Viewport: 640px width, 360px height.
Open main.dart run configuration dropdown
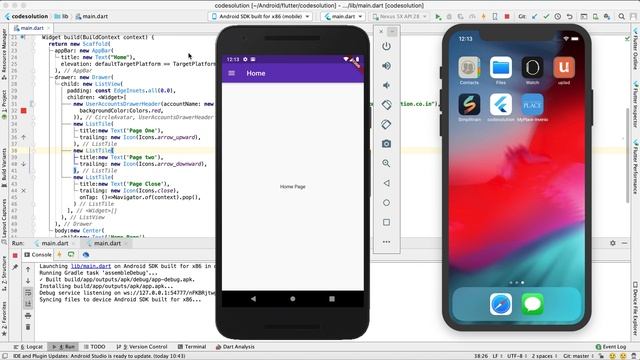pyautogui.click(x=343, y=17)
